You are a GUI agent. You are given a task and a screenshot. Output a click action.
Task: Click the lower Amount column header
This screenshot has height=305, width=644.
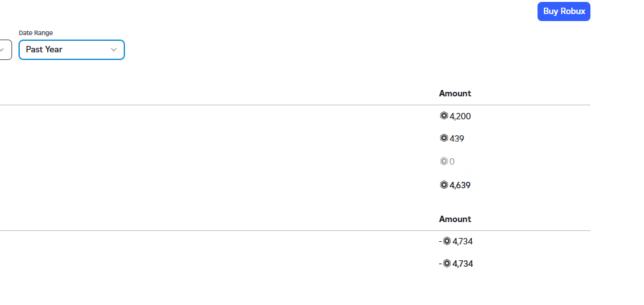pyautogui.click(x=455, y=219)
